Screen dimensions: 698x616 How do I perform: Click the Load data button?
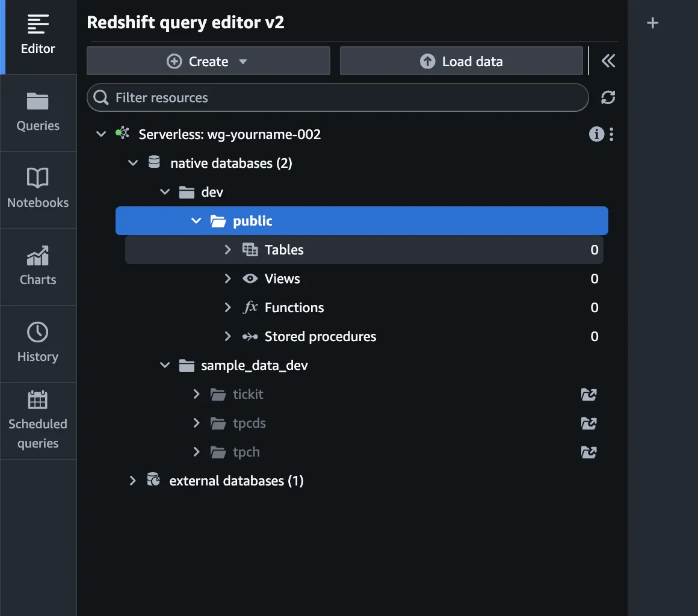click(x=461, y=61)
